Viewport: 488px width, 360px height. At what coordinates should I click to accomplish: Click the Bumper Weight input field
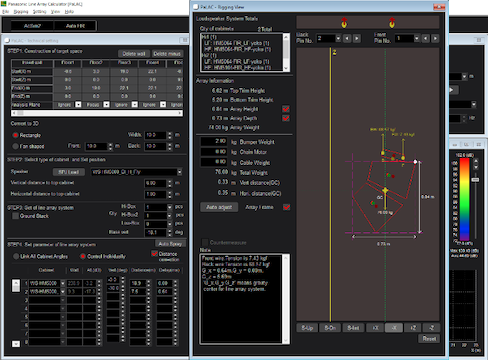214,141
